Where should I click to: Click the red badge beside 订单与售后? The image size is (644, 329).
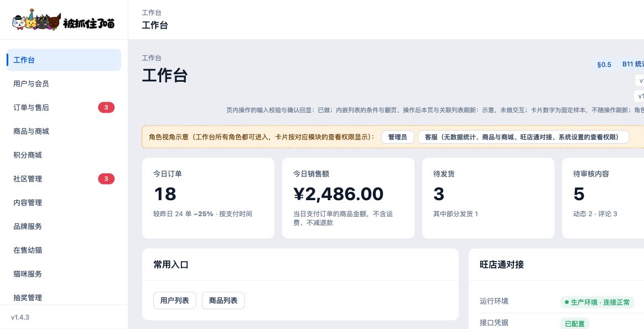tap(106, 107)
